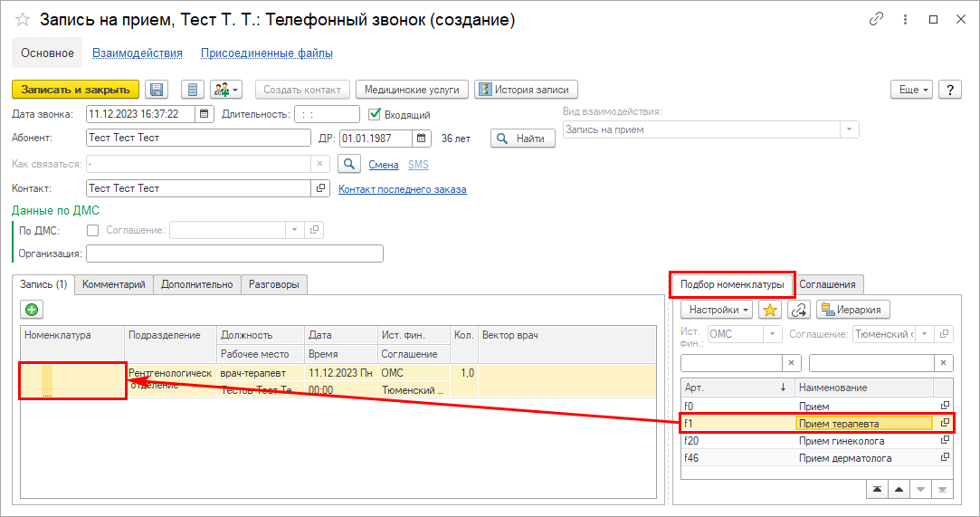Switch to the Комментарий tab
Viewport: 980px width, 517px height.
[114, 284]
